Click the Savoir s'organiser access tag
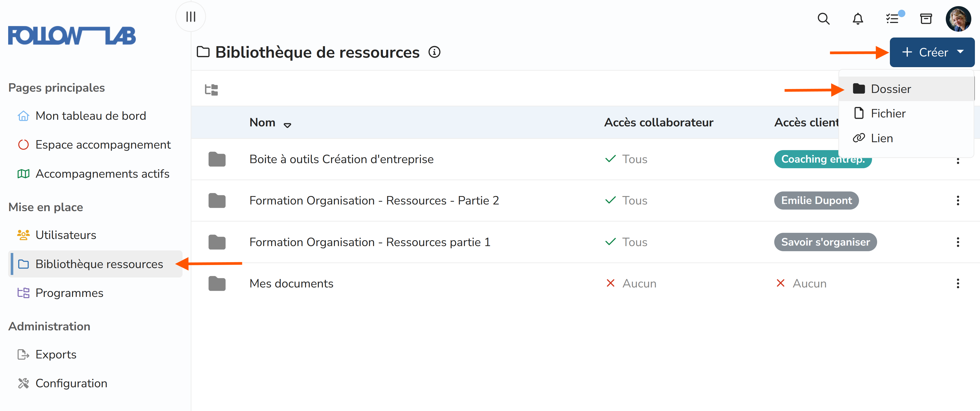The image size is (980, 411). tap(825, 242)
